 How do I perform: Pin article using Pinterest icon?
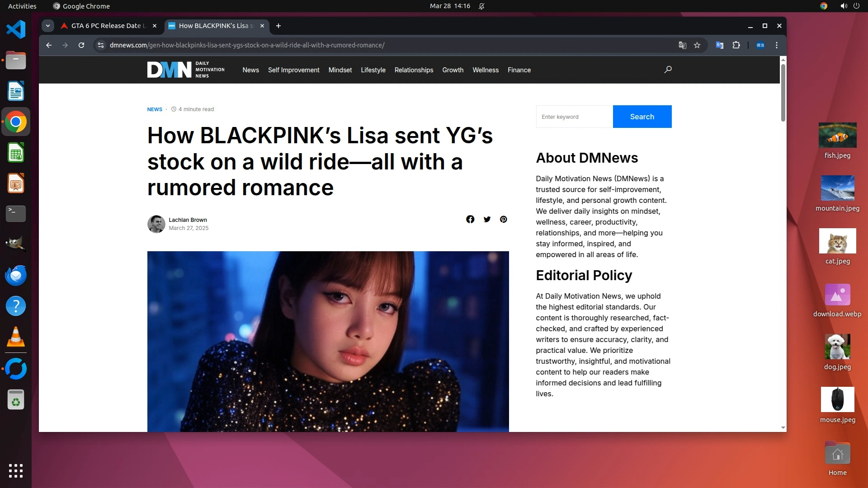[503, 219]
